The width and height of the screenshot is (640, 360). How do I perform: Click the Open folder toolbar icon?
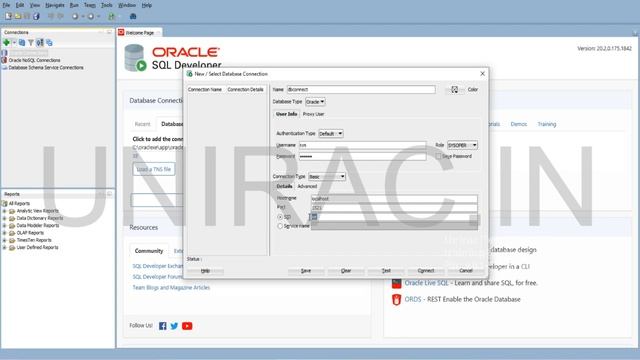(18, 16)
